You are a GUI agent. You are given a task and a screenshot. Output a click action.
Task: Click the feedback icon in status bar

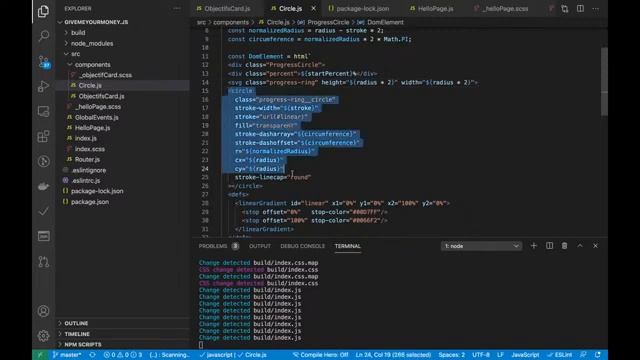pos(584,355)
